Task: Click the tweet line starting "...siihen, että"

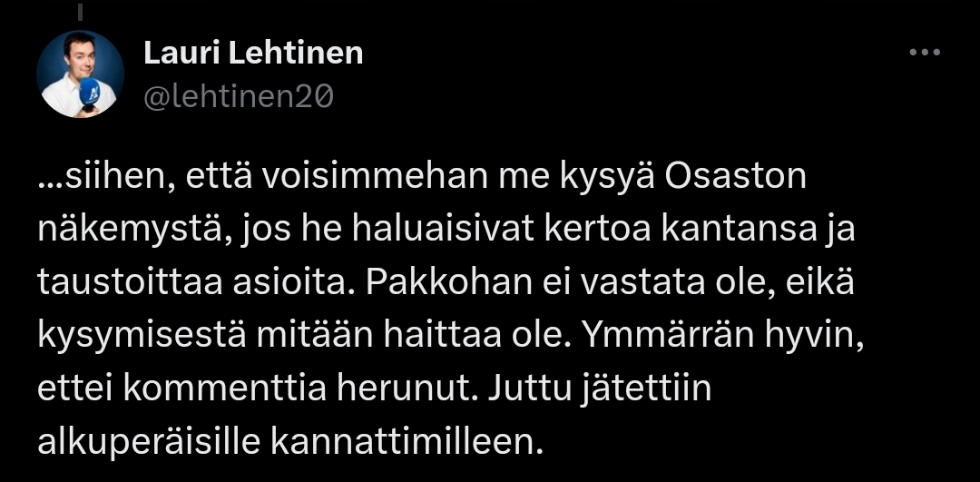Action: tap(422, 177)
